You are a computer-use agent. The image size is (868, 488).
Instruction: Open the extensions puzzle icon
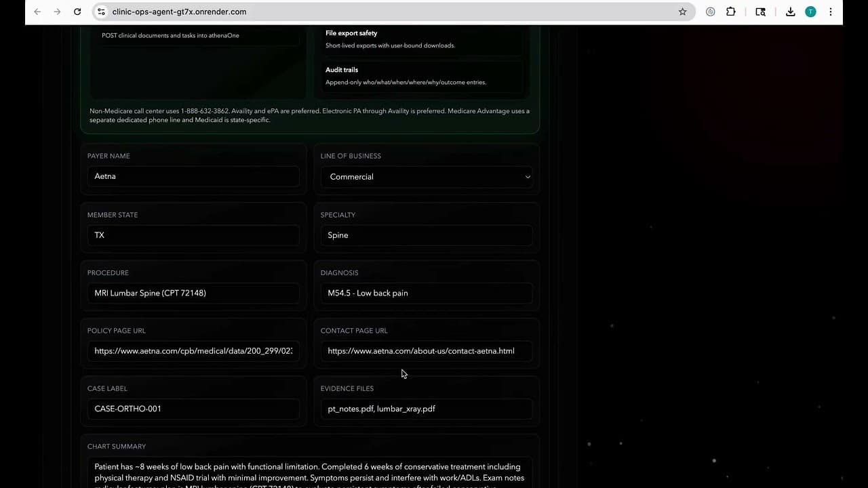(731, 12)
